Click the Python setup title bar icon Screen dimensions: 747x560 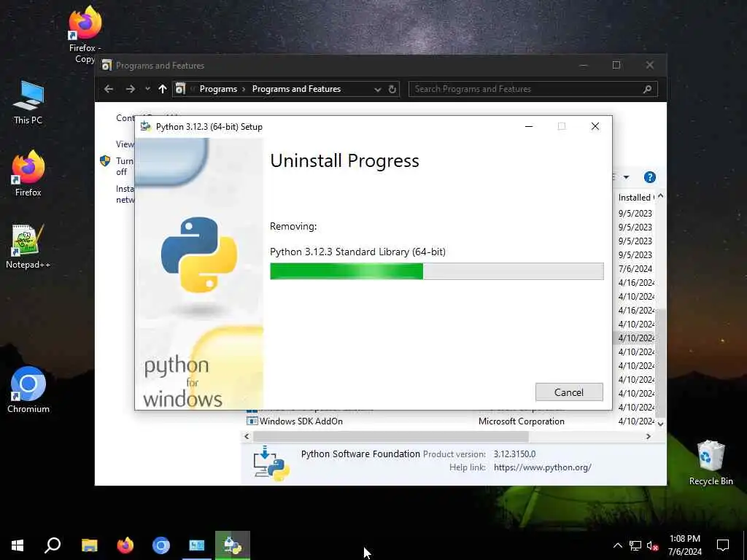[x=146, y=126]
